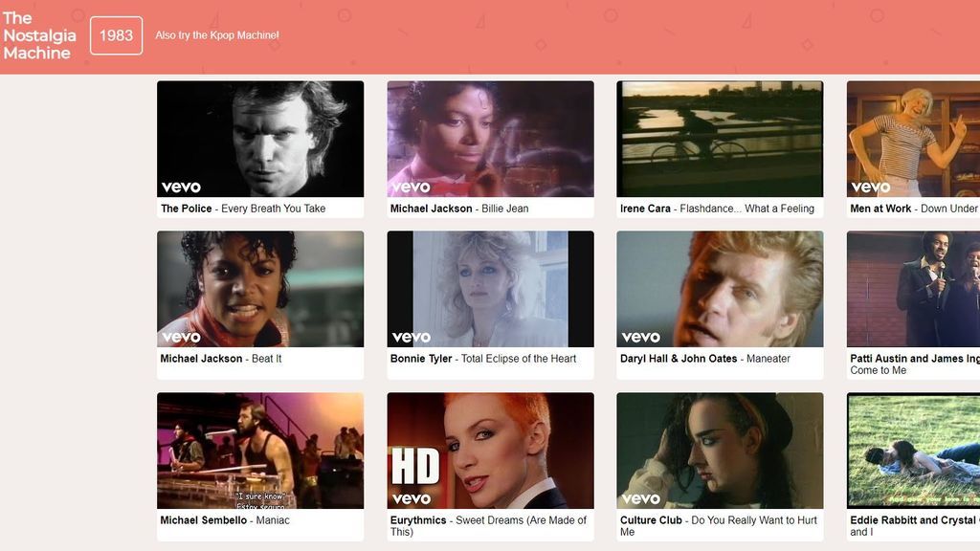The height and width of the screenshot is (551, 980).
Task: Click the caption 'Michael Jackson - Billie Jean'
Action: point(459,209)
